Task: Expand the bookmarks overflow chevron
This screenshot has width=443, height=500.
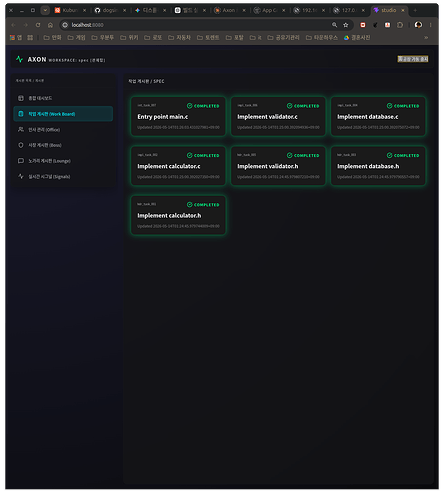Action: click(x=426, y=38)
